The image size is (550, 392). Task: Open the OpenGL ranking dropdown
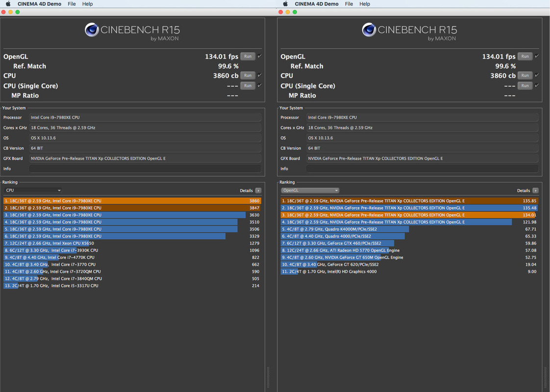310,191
